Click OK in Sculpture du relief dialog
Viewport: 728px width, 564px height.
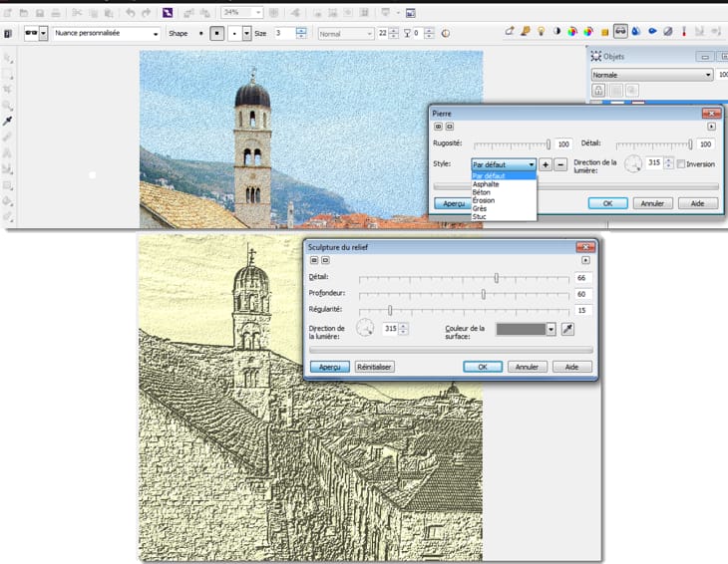point(483,367)
